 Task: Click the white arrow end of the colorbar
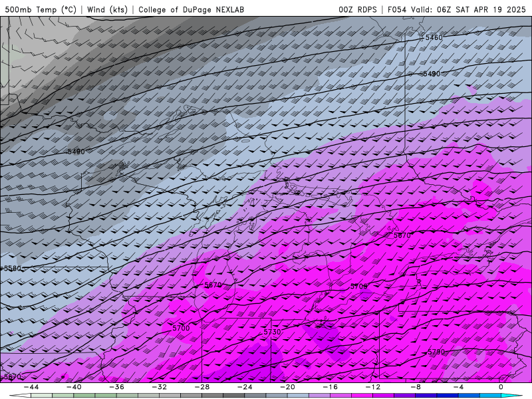coord(21,396)
